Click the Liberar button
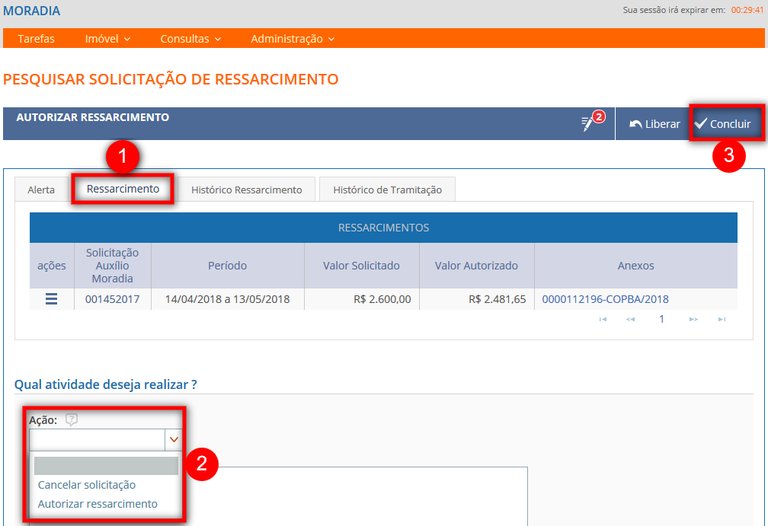 click(654, 124)
